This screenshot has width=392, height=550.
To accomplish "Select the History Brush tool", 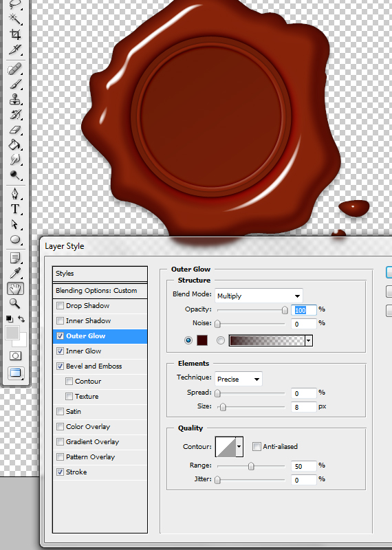I will click(14, 115).
